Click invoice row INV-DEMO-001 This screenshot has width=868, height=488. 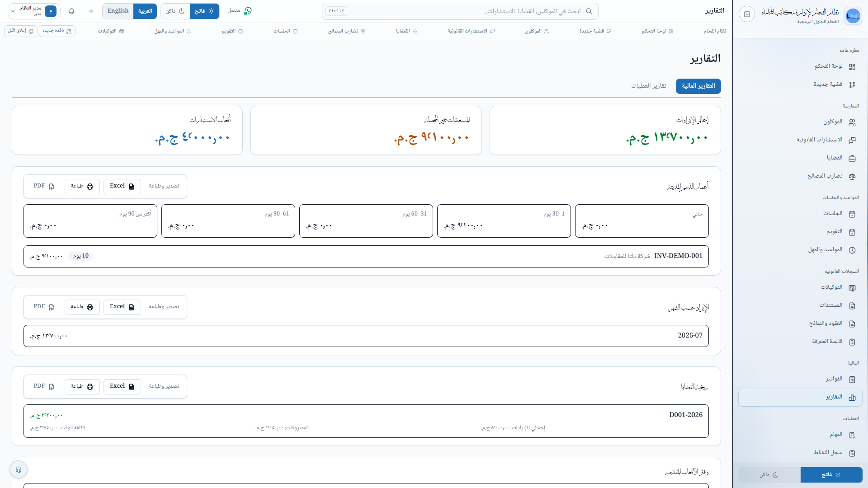(366, 257)
